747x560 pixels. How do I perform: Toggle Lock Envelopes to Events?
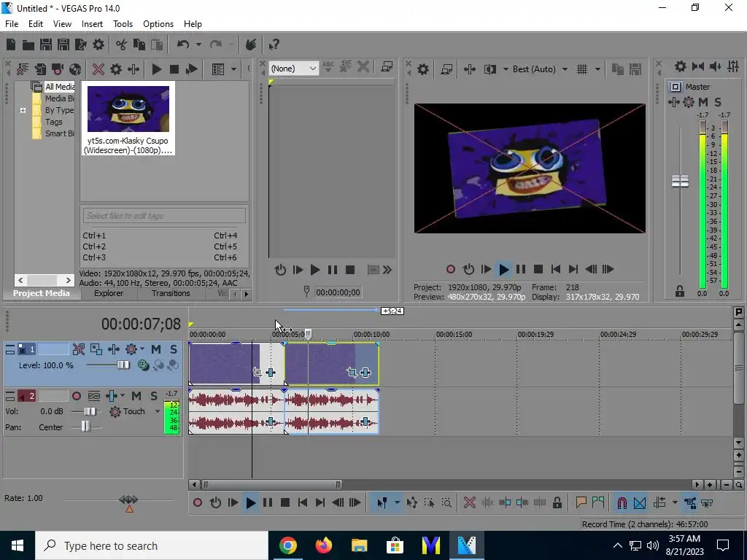690,502
